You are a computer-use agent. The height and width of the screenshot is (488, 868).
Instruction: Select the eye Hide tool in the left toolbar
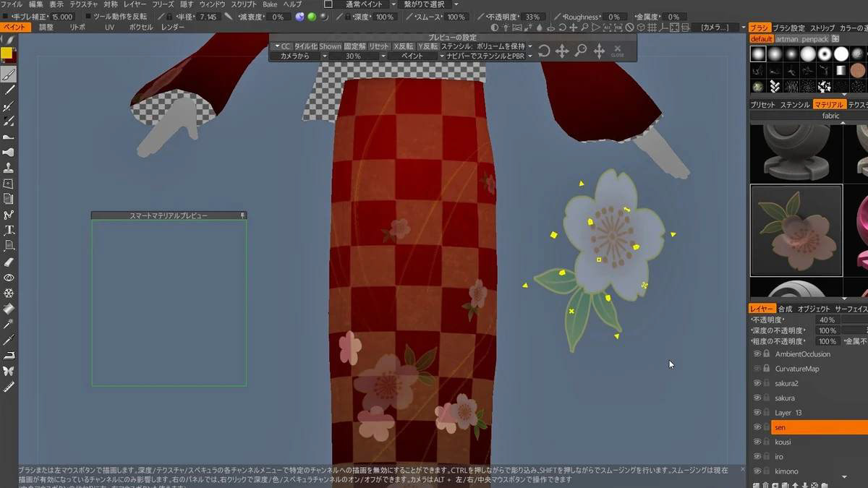[x=9, y=278]
